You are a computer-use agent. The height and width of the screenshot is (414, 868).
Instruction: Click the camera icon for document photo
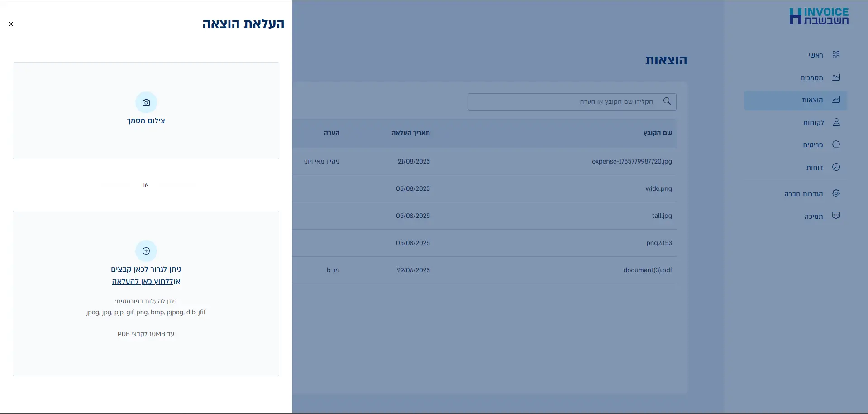point(146,103)
